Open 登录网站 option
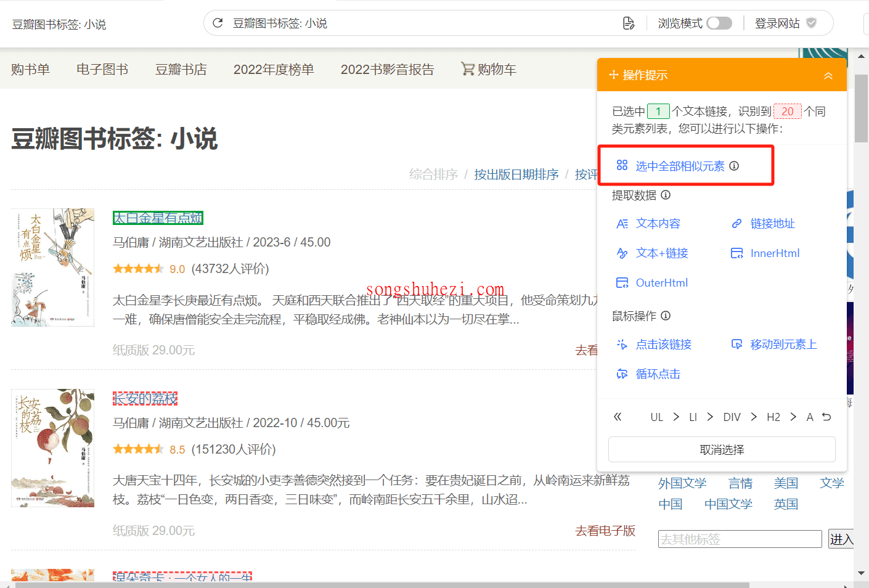This screenshot has width=869, height=588. (x=777, y=23)
